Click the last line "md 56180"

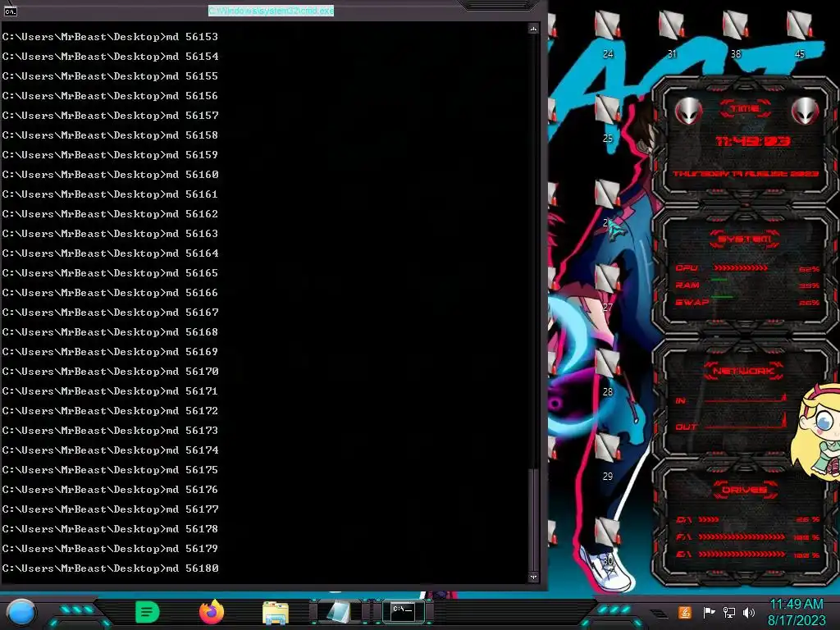pos(110,568)
